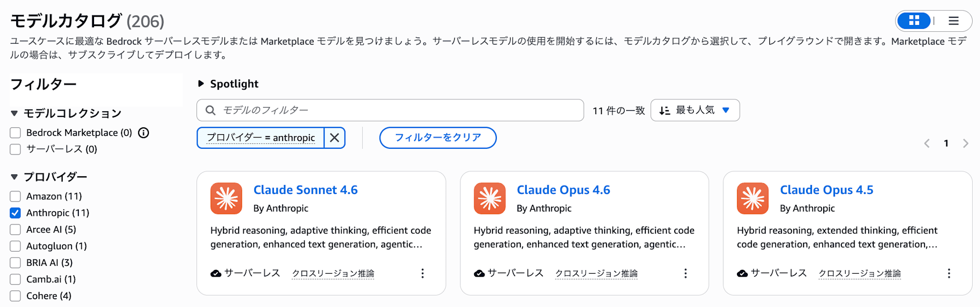Click the フィルターをクリア button
This screenshot has height=307, width=980.
click(x=438, y=138)
